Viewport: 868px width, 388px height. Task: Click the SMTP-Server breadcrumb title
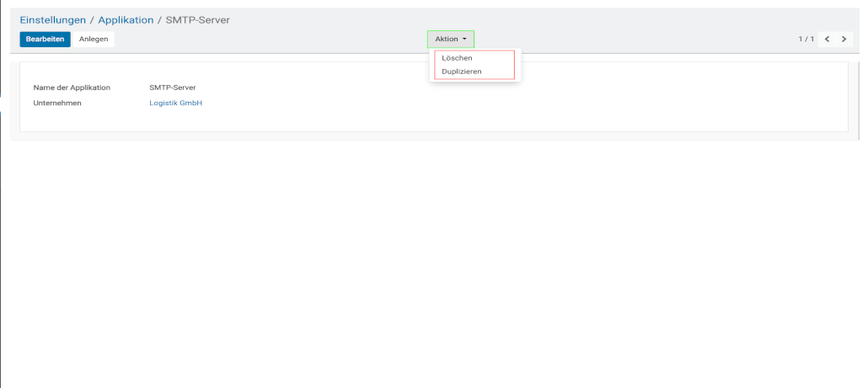198,19
